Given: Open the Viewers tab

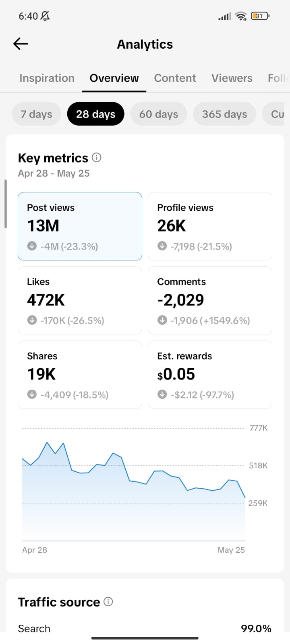Looking at the screenshot, I should (x=232, y=78).
